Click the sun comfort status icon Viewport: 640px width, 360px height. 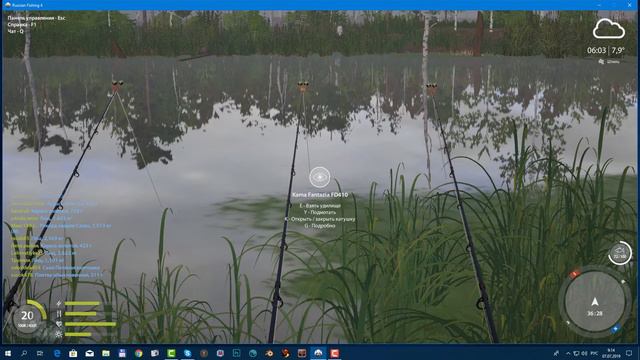[59, 334]
